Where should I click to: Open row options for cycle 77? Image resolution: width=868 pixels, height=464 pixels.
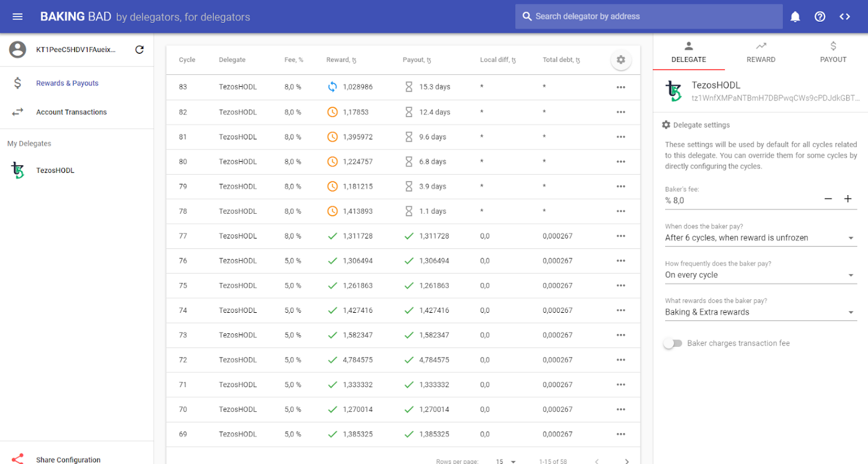[621, 236]
